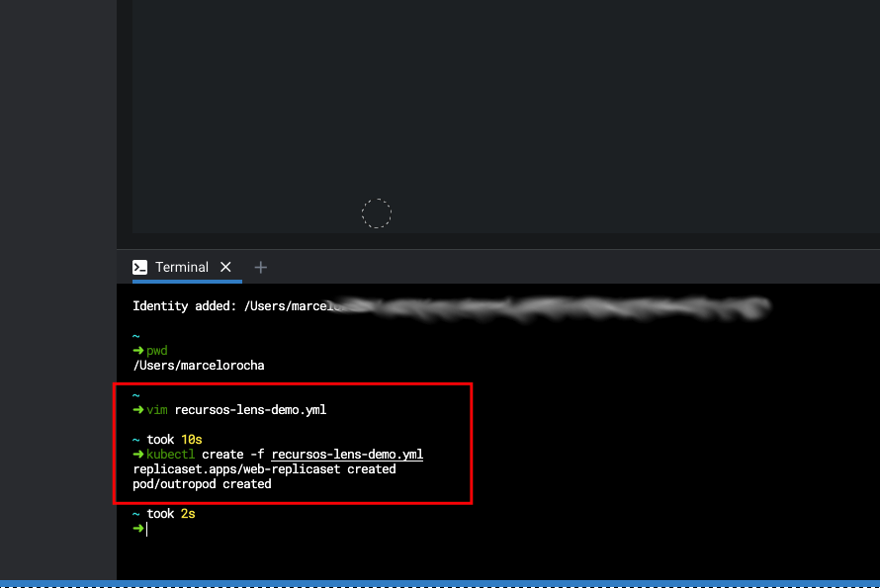Viewport: 880px width, 588px height.
Task: Click the yellow 2s duration text
Action: coord(188,514)
